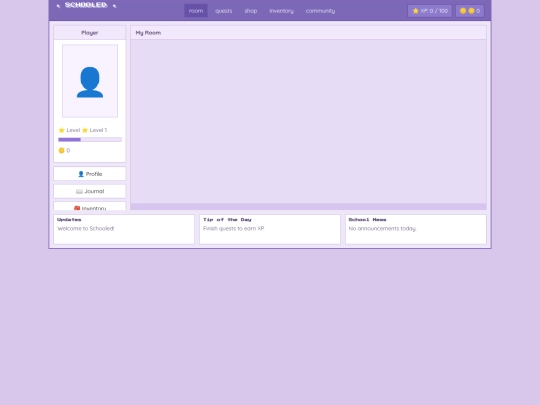Open the shop tab

pyautogui.click(x=251, y=11)
